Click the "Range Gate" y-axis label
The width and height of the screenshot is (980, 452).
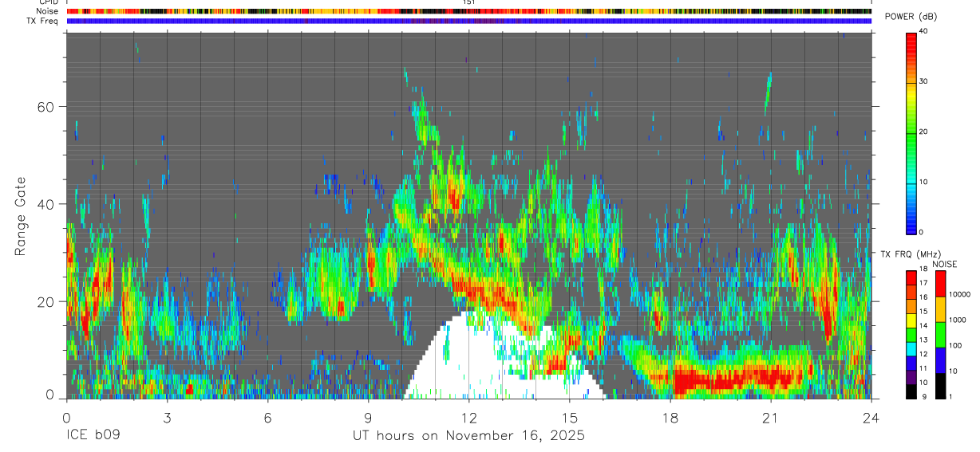coord(21,214)
